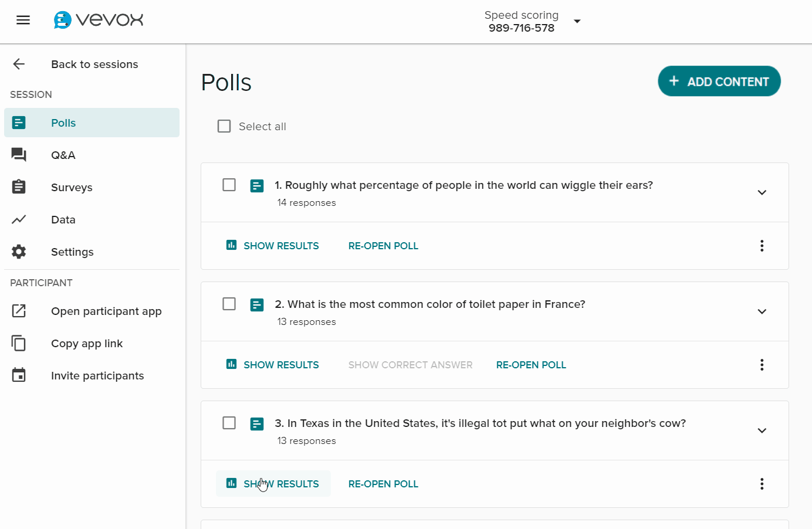The height and width of the screenshot is (529, 812).
Task: Expand poll 3 with its chevron
Action: (x=762, y=430)
